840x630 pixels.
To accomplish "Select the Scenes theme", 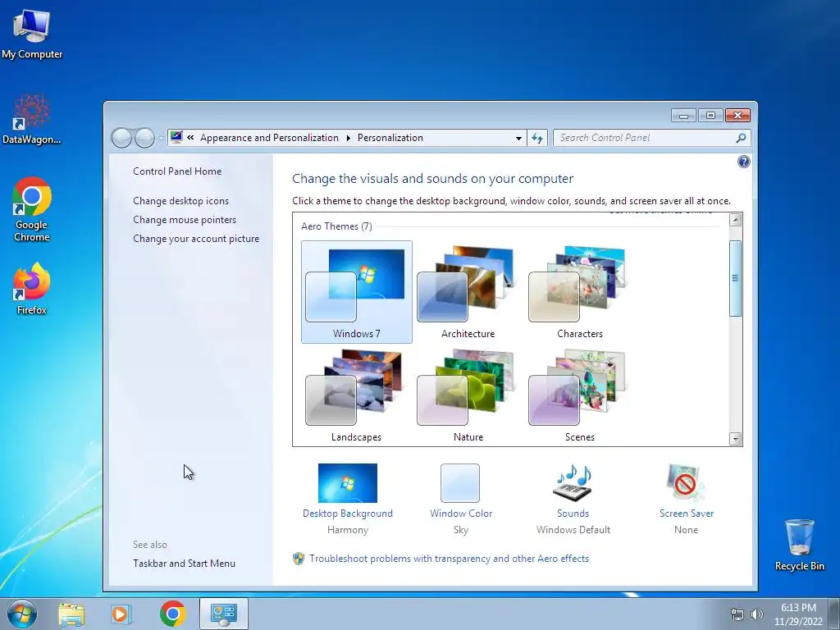I will pyautogui.click(x=580, y=395).
